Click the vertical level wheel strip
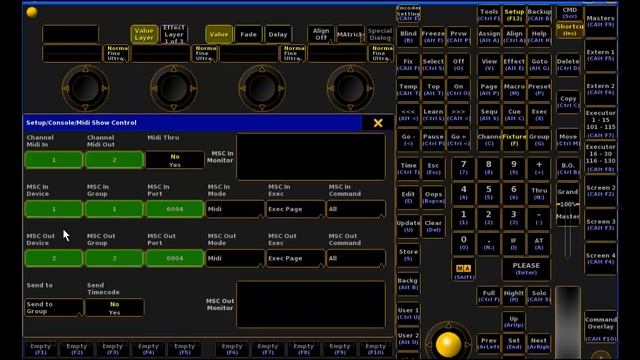This screenshot has height=360, width=640. [568, 322]
